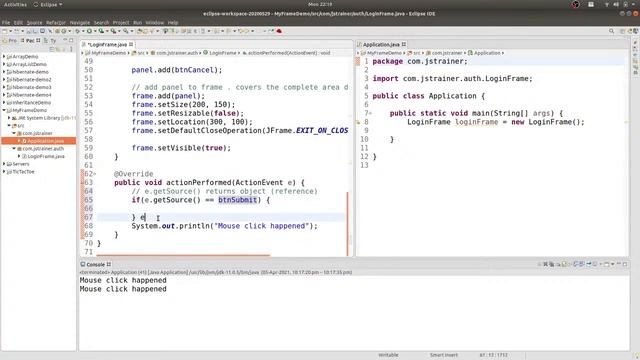This screenshot has height=360, width=640.
Task: Click the red icon at toolbar end
Action: pos(279,31)
